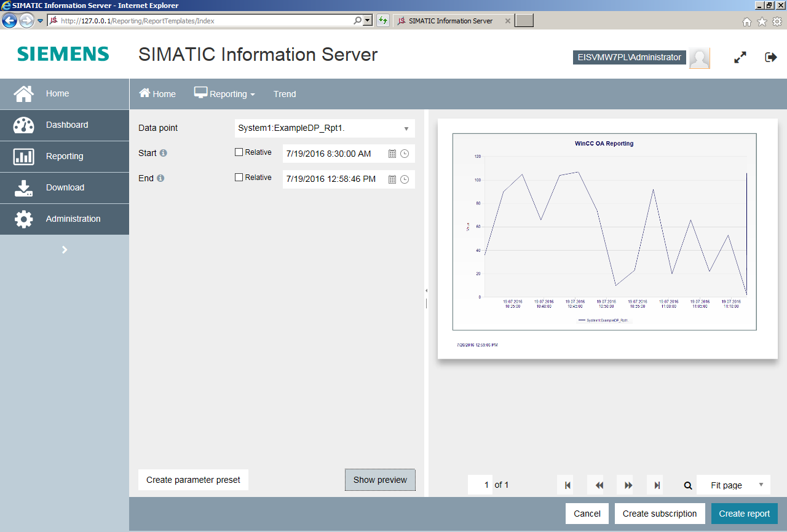Image resolution: width=787 pixels, height=532 pixels.
Task: Click the Create report button
Action: point(744,514)
